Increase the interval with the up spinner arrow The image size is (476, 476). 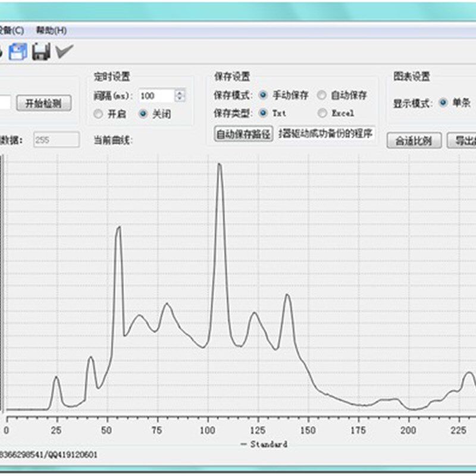[x=180, y=93]
